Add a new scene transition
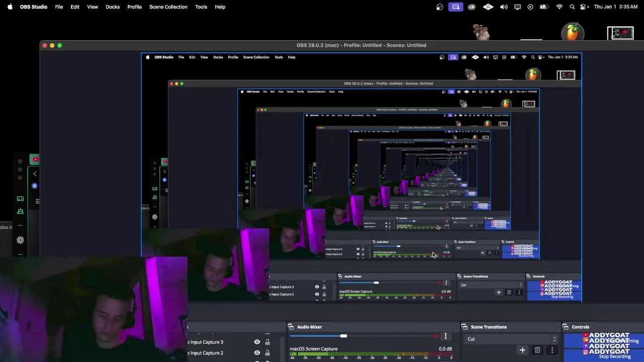Viewport: 644px width, 362px height. [522, 350]
